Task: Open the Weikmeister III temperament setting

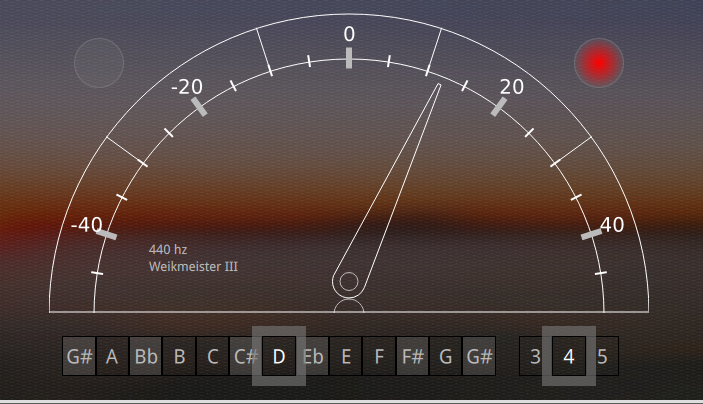Action: [193, 267]
